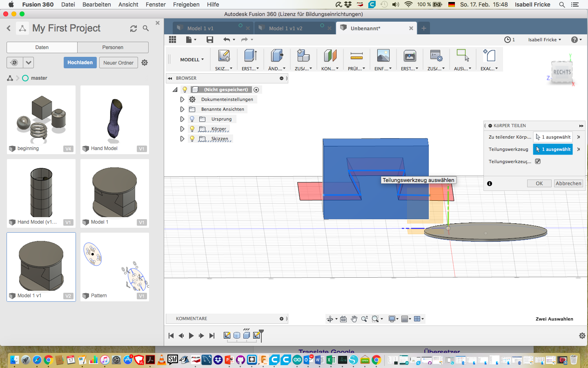588x368 pixels.
Task: Click the Zusammenfügen assemble icon
Action: point(303,56)
